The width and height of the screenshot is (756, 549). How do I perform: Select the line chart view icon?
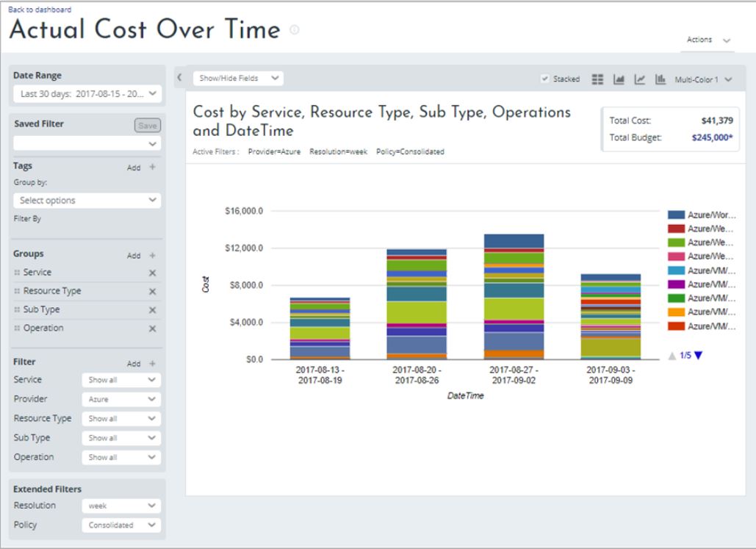click(639, 79)
